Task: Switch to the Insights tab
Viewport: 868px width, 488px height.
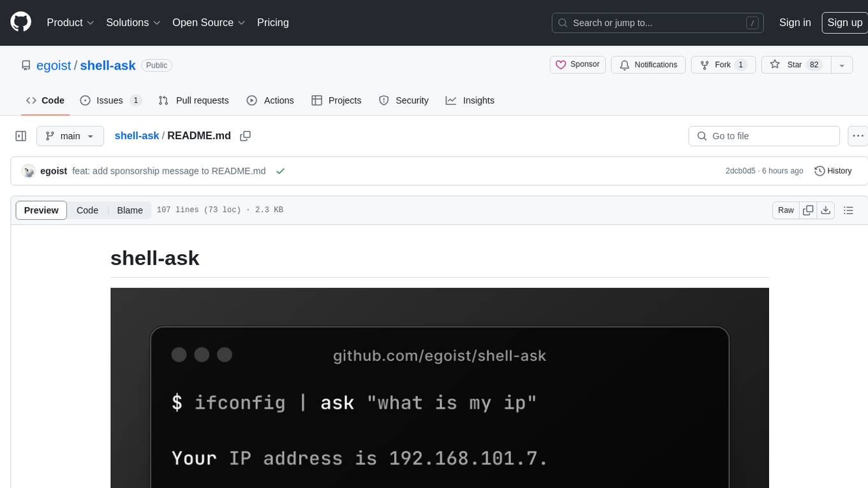Action: click(470, 100)
